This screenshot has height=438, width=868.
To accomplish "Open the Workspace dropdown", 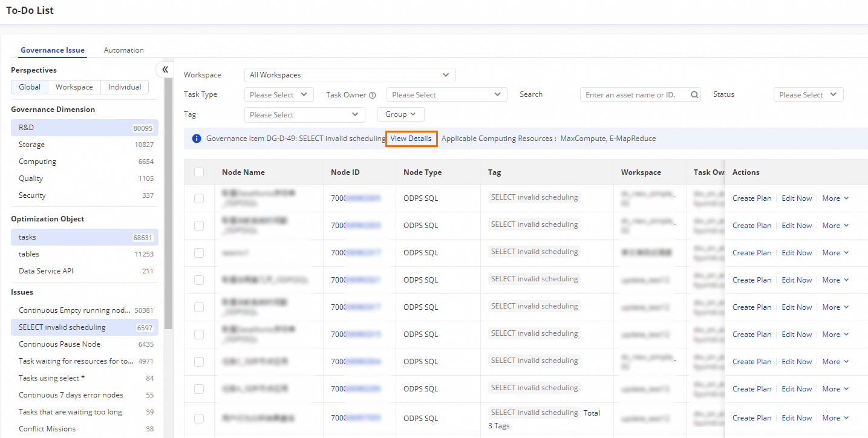I will [350, 75].
